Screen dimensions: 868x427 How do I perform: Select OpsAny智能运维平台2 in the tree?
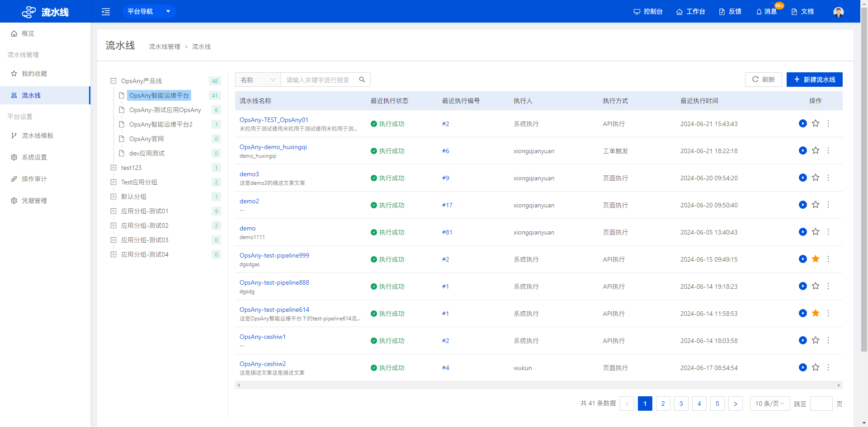(161, 124)
